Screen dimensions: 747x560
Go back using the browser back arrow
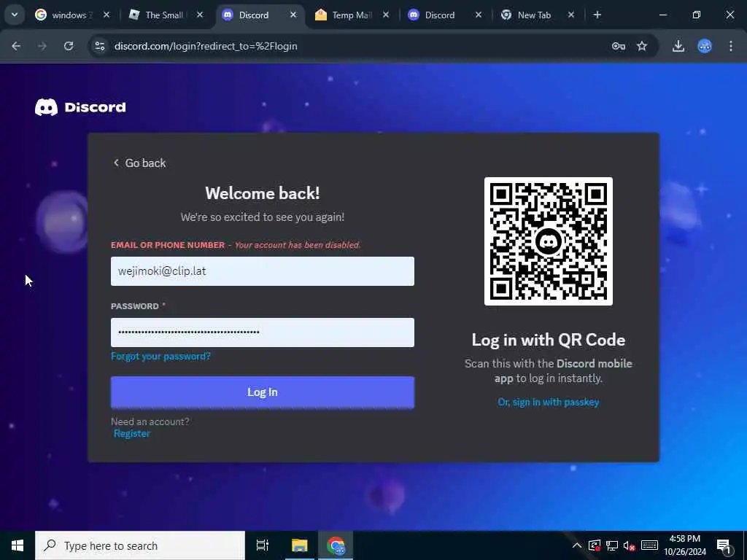(16, 46)
